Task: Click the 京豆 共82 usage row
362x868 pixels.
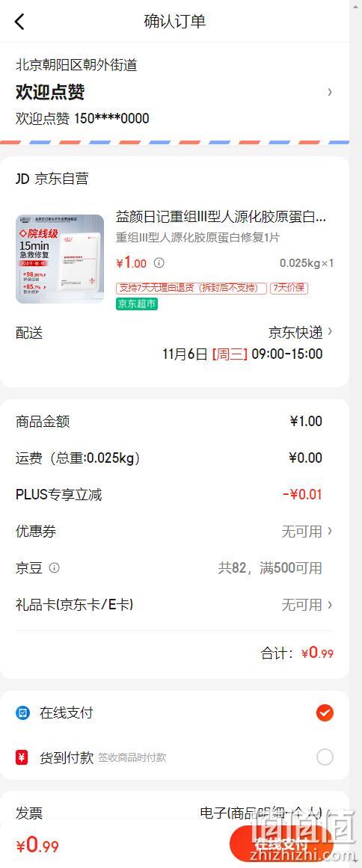Action: coord(174,568)
